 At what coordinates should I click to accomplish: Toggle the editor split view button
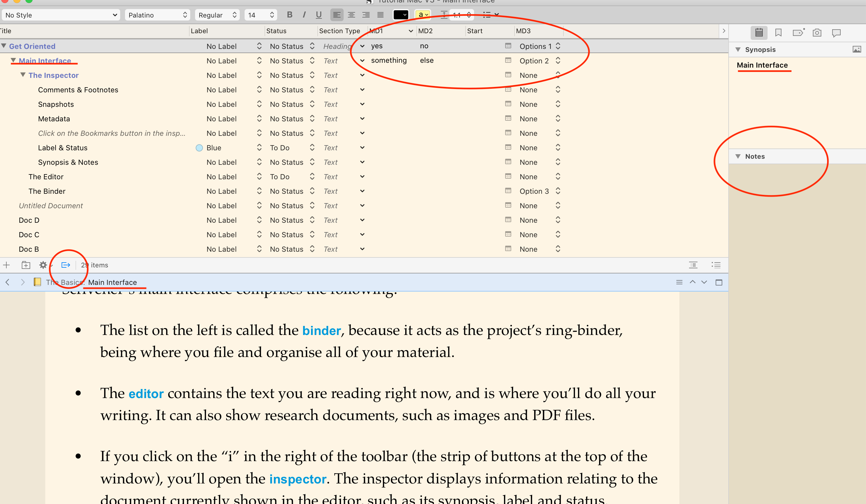coord(719,282)
